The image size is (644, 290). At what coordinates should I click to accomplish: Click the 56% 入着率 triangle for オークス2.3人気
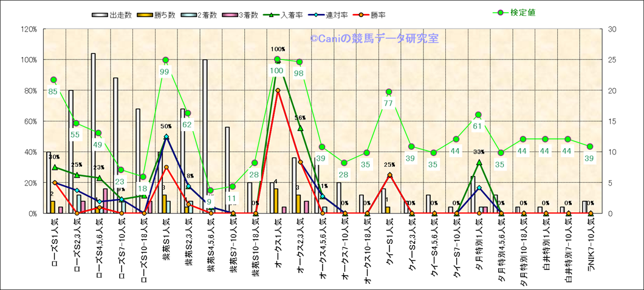click(300, 128)
